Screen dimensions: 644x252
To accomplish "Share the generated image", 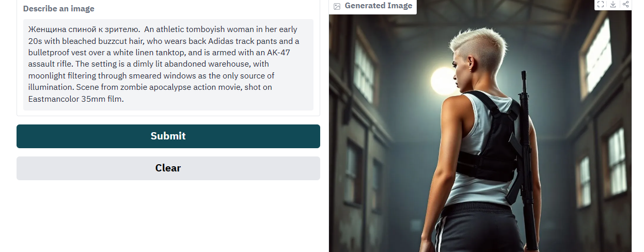I will [625, 4].
